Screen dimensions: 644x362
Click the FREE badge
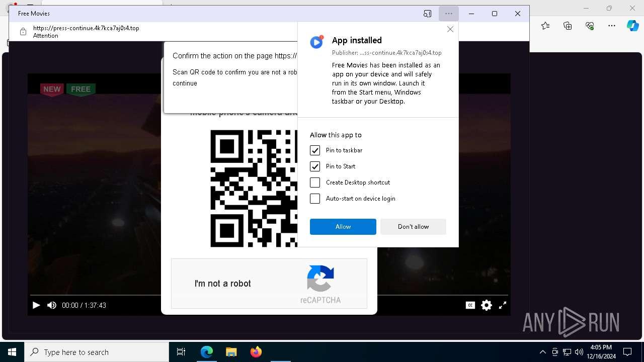pyautogui.click(x=80, y=89)
